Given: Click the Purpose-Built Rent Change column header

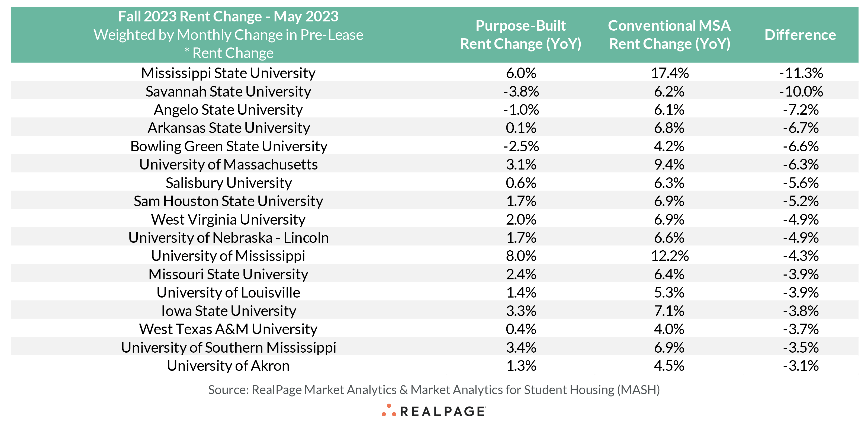Looking at the screenshot, I should (x=520, y=35).
